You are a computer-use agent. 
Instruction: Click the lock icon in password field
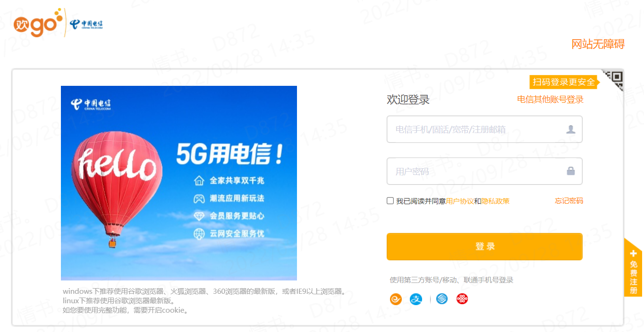pos(570,171)
